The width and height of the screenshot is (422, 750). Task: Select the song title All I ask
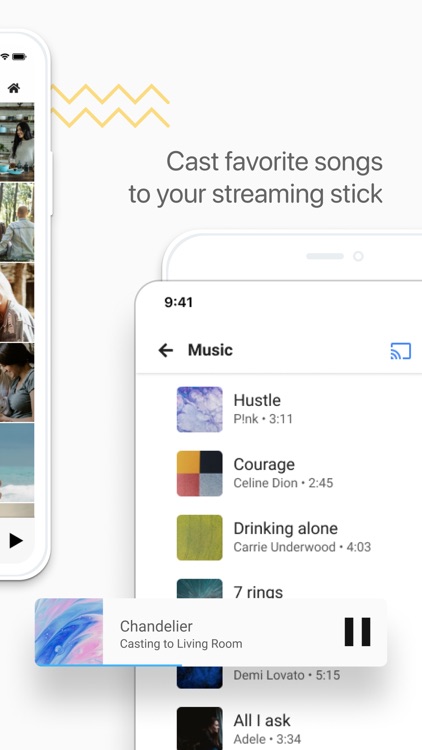click(x=262, y=720)
